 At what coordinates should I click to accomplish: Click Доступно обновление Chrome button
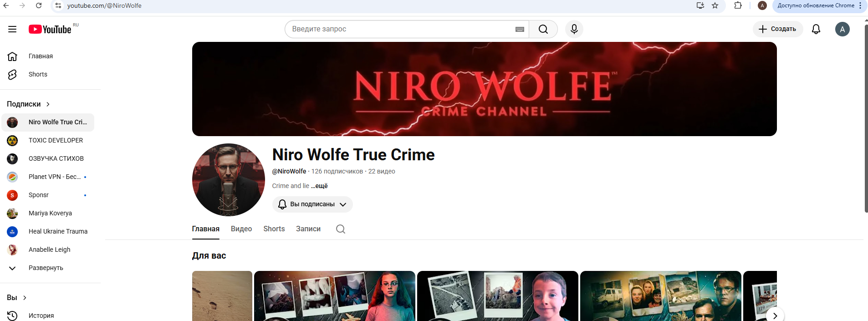[820, 5]
